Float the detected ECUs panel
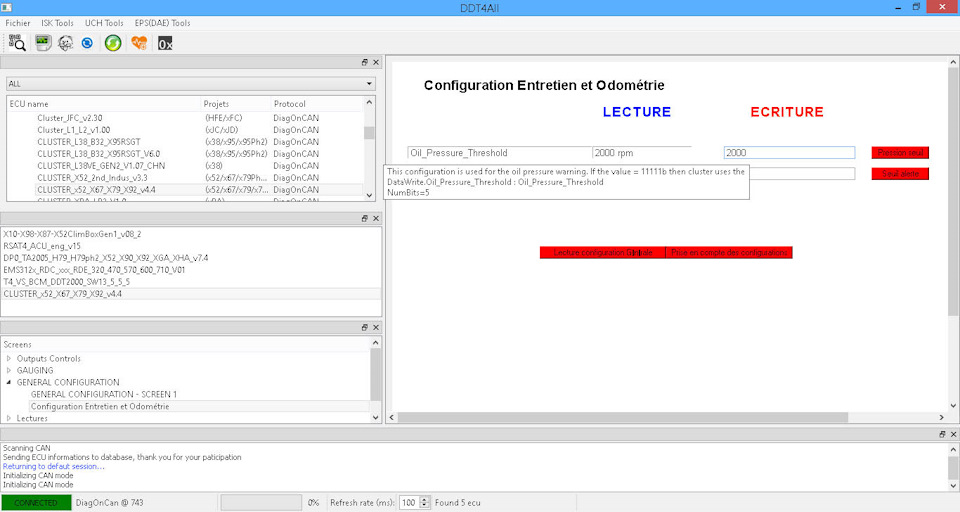960x512 pixels. click(365, 219)
